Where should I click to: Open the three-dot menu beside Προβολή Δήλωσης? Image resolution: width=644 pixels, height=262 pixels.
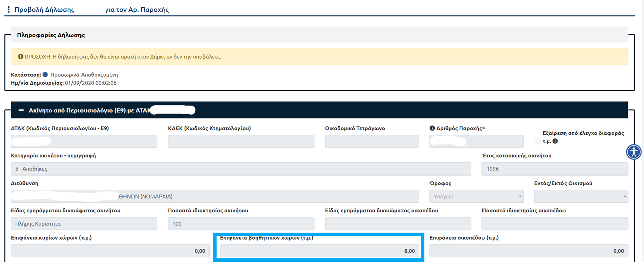(8, 10)
